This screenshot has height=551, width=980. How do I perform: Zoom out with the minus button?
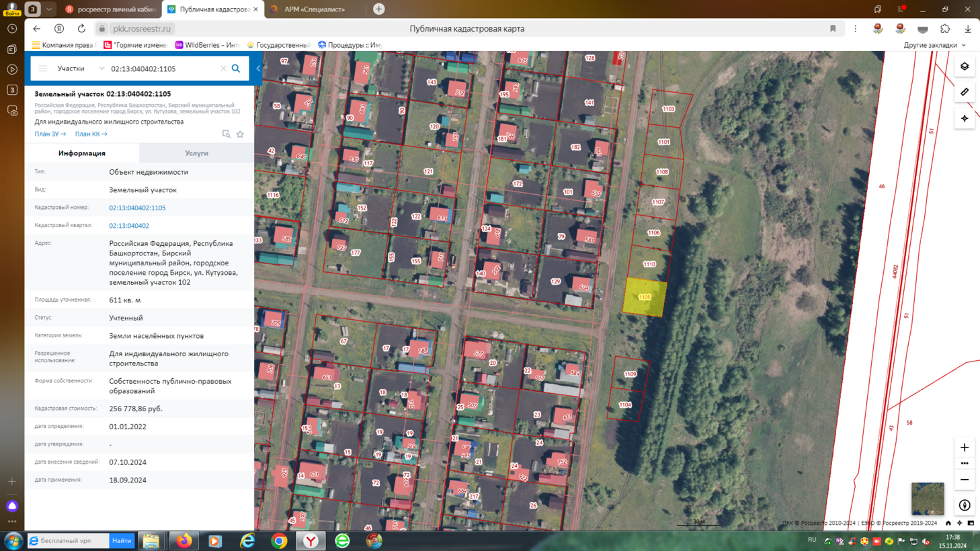coord(965,480)
